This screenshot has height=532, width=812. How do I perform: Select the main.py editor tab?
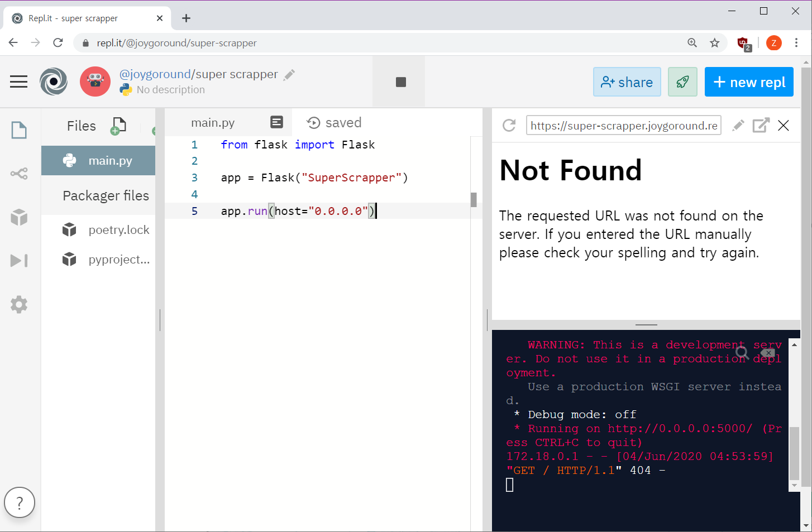click(213, 122)
